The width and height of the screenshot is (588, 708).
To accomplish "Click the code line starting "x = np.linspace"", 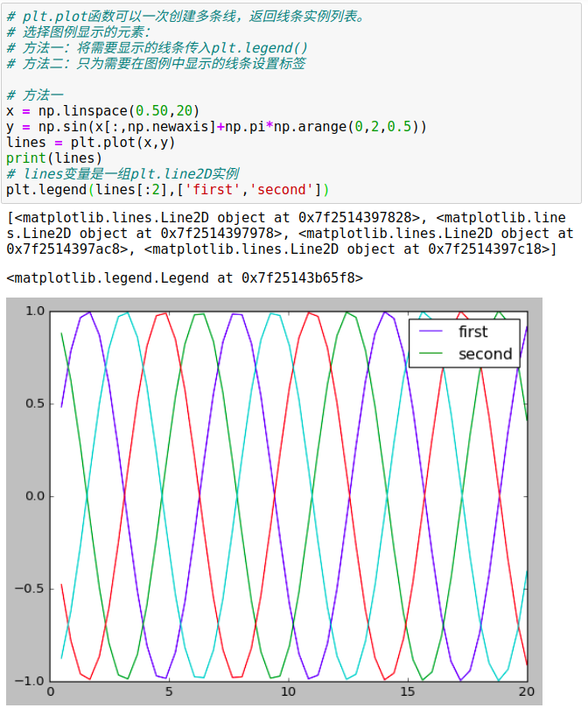I will tap(102, 111).
